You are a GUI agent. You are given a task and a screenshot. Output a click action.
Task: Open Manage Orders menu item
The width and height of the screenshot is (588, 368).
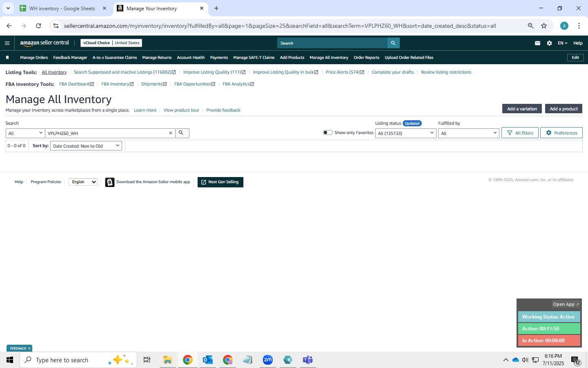pos(34,58)
